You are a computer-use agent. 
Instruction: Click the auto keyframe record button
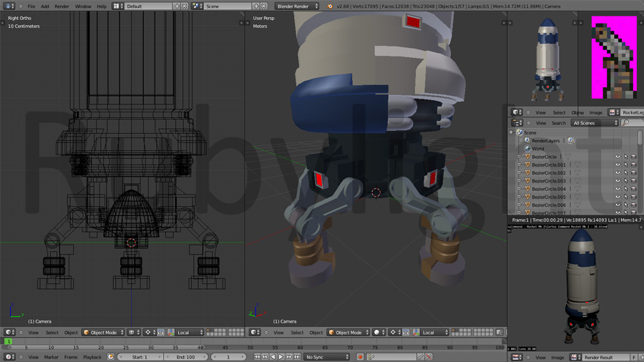pos(360,357)
